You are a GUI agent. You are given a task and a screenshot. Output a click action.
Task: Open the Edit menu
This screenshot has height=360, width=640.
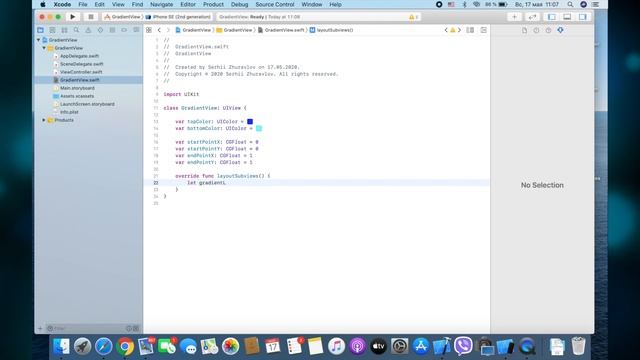click(100, 4)
